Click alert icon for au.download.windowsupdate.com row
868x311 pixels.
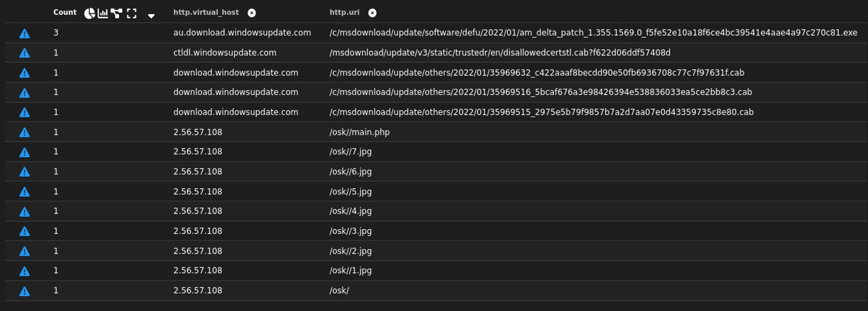click(x=24, y=33)
